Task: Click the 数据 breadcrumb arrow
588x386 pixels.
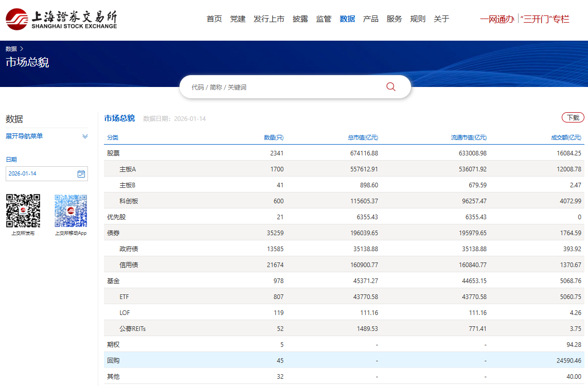Action: [22, 49]
